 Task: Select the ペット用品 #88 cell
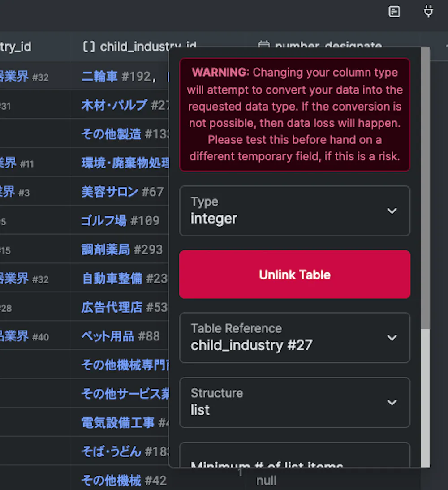121,336
